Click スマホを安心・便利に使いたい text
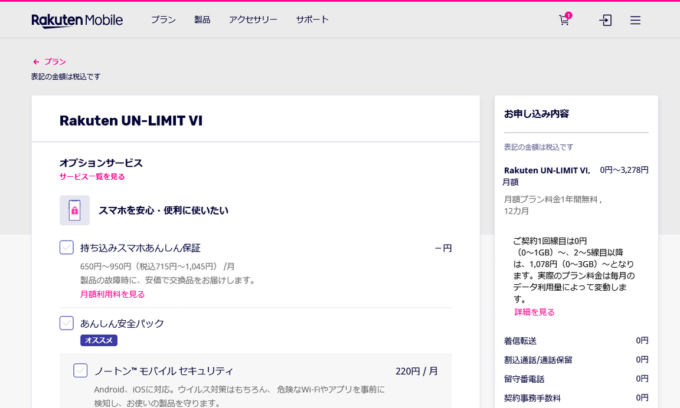 (163, 210)
